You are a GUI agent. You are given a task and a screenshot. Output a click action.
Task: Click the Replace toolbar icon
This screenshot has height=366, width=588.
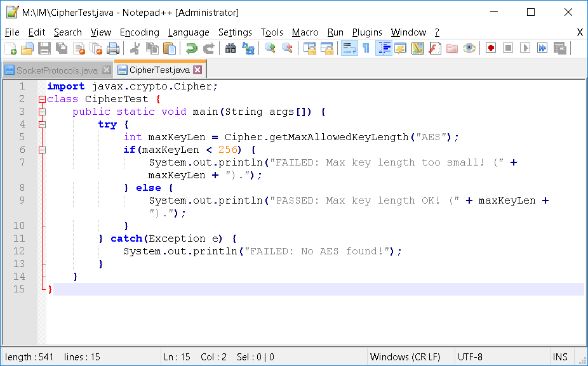point(248,48)
